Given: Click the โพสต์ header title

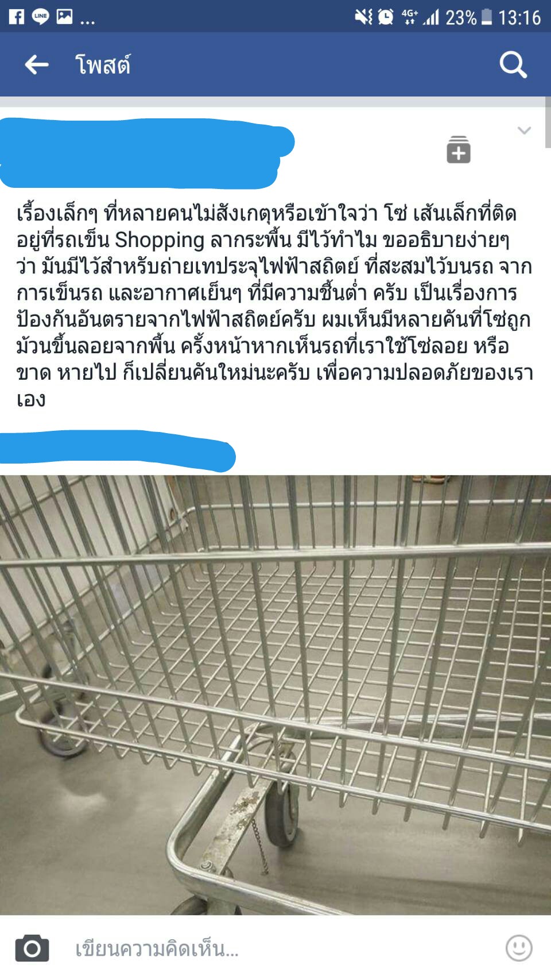Looking at the screenshot, I should point(103,64).
